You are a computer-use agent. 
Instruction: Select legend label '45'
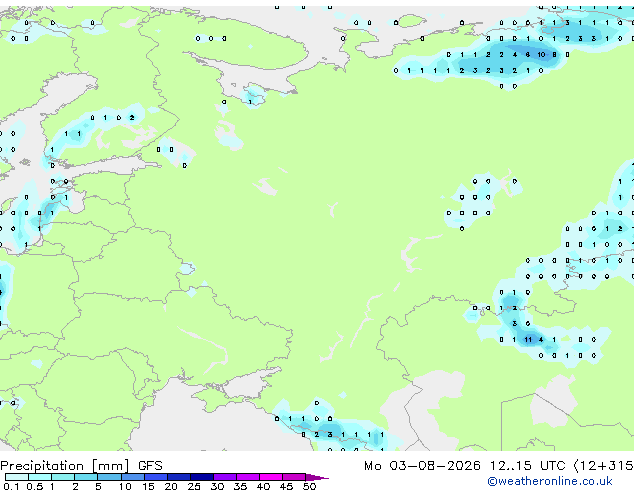pyautogui.click(x=287, y=486)
